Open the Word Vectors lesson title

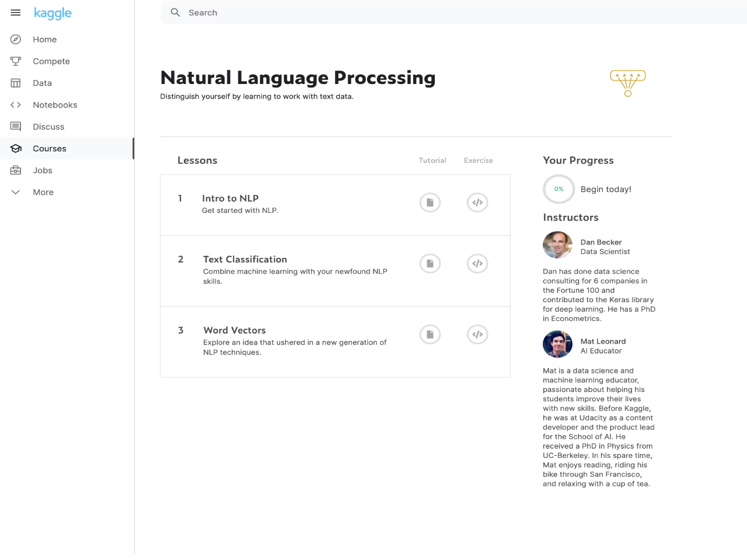(x=235, y=330)
